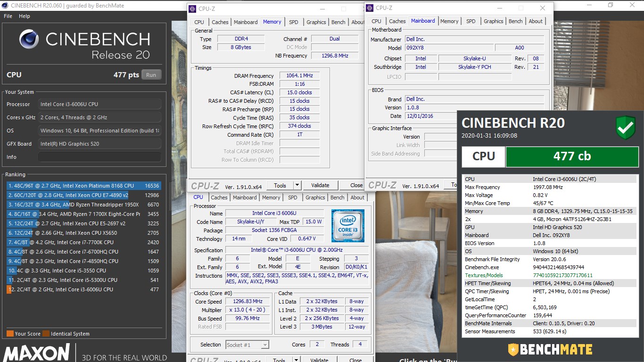Click the MAXON logo in Cinebench
Image resolution: width=644 pixels, height=362 pixels.
point(37,353)
